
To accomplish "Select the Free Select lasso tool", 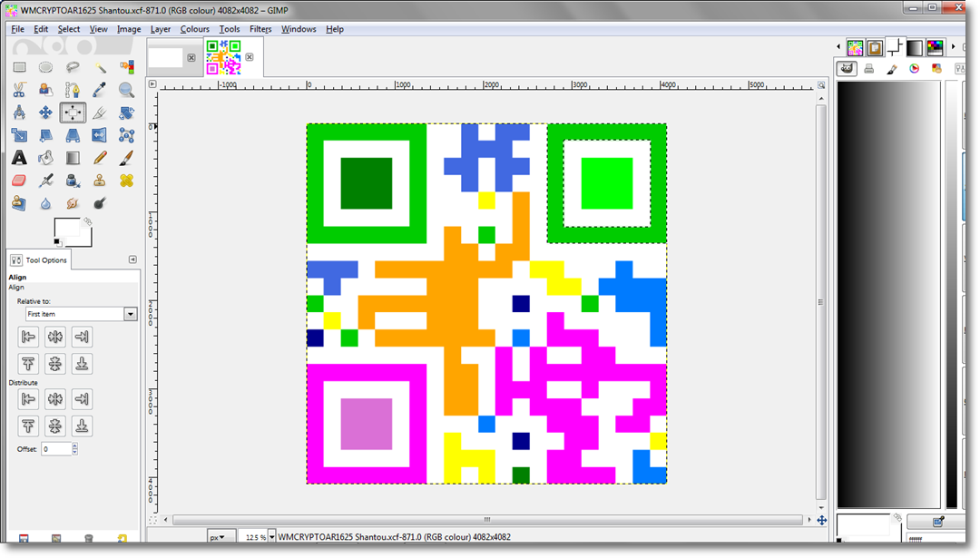I will [x=73, y=67].
